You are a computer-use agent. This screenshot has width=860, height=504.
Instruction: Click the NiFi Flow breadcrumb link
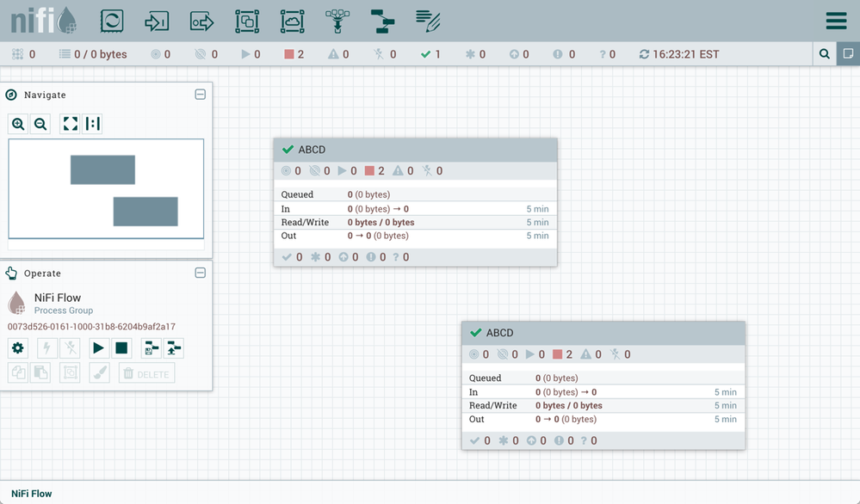point(32,494)
